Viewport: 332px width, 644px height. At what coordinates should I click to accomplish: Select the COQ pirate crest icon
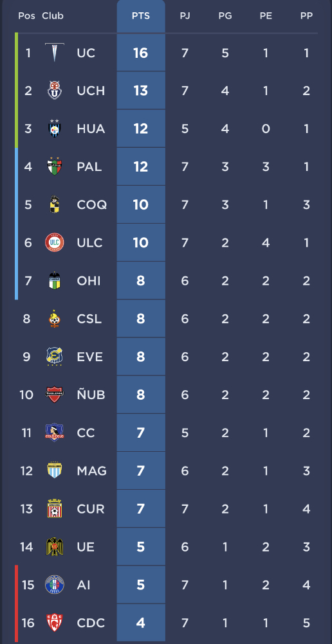[x=55, y=204]
